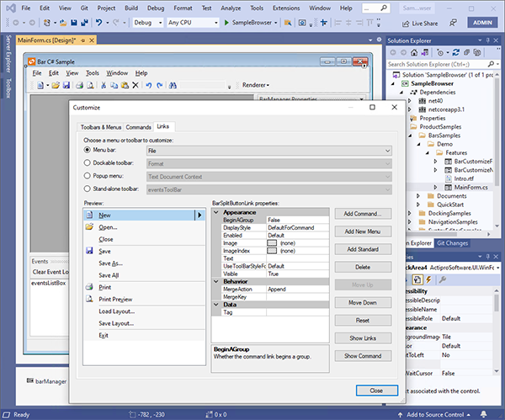Image resolution: width=505 pixels, height=420 pixels.
Task: Click the print preview icon in Bar Sample toolbar
Action: tap(91, 85)
